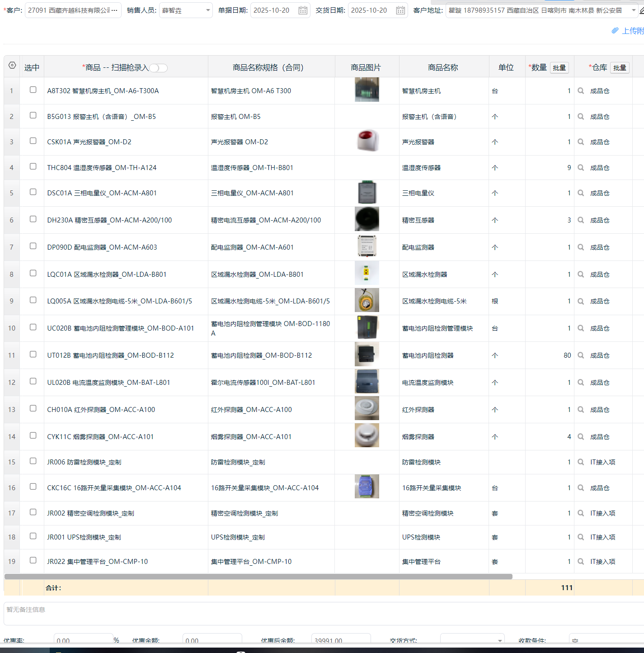The height and width of the screenshot is (653, 644).
Task: Check the box for row 1 智慧机房主机
Action: click(33, 90)
